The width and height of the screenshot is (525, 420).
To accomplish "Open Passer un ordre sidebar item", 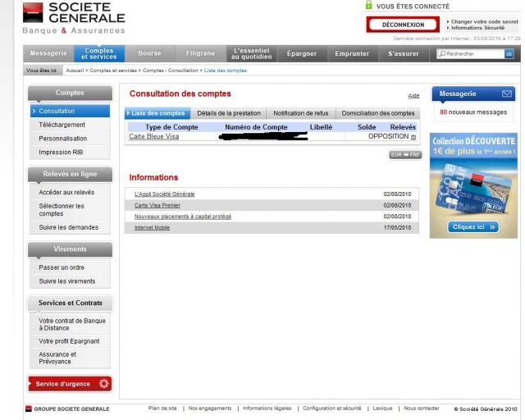I will tap(70, 267).
